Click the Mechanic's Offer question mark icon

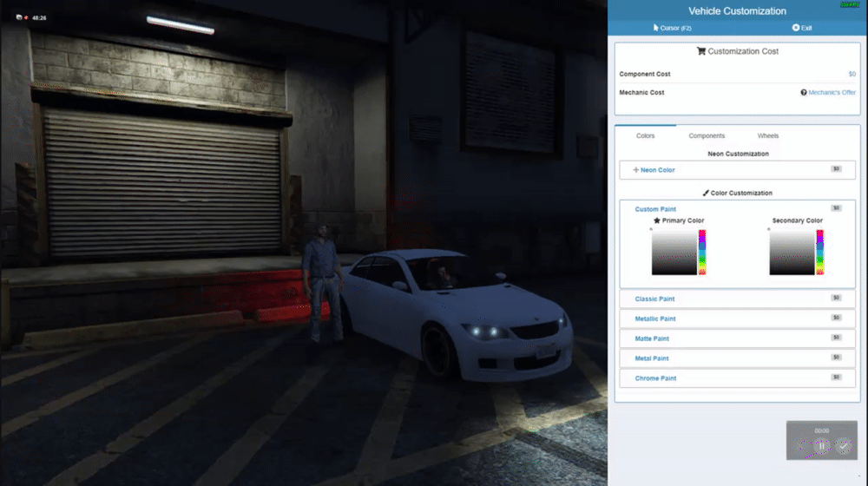[803, 93]
